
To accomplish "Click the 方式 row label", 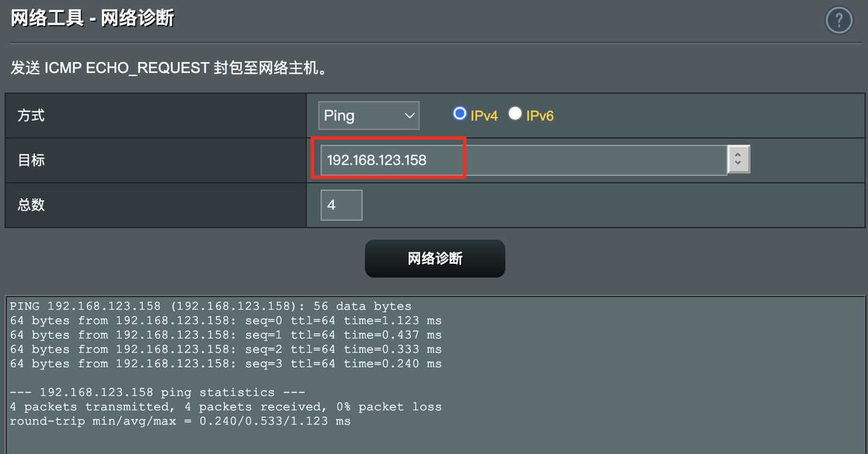I will (x=31, y=115).
